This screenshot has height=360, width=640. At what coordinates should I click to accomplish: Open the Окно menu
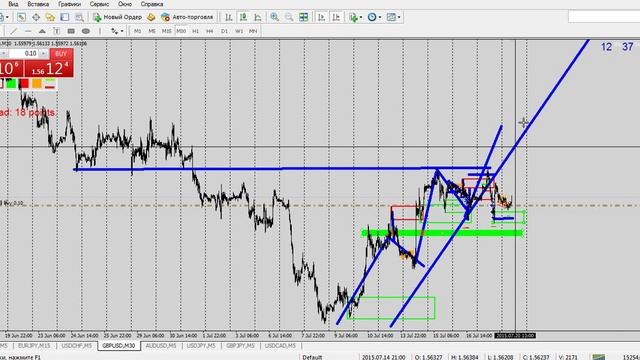(125, 4)
